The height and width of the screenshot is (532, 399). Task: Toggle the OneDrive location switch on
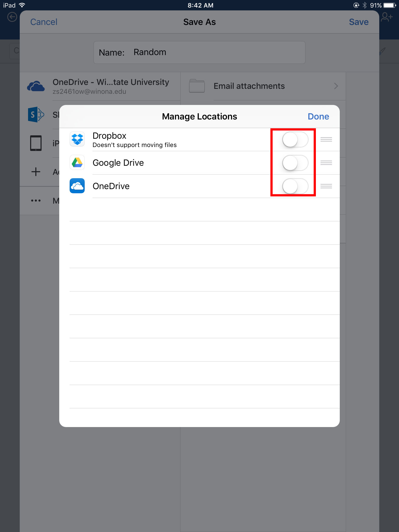click(295, 186)
